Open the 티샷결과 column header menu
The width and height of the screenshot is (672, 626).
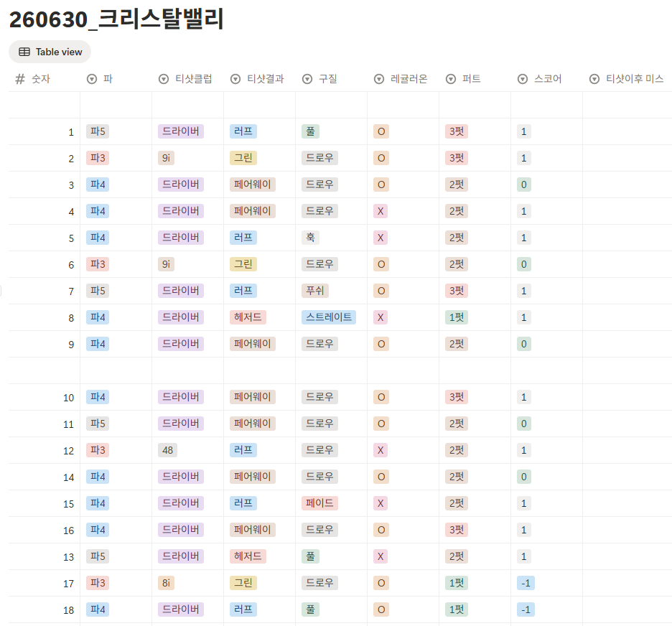click(259, 79)
